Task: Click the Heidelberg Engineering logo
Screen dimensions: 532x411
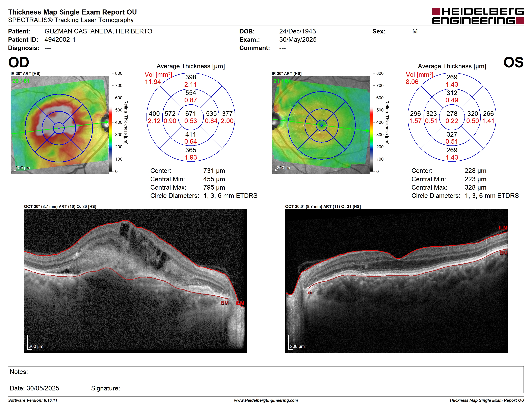Action: [x=478, y=16]
